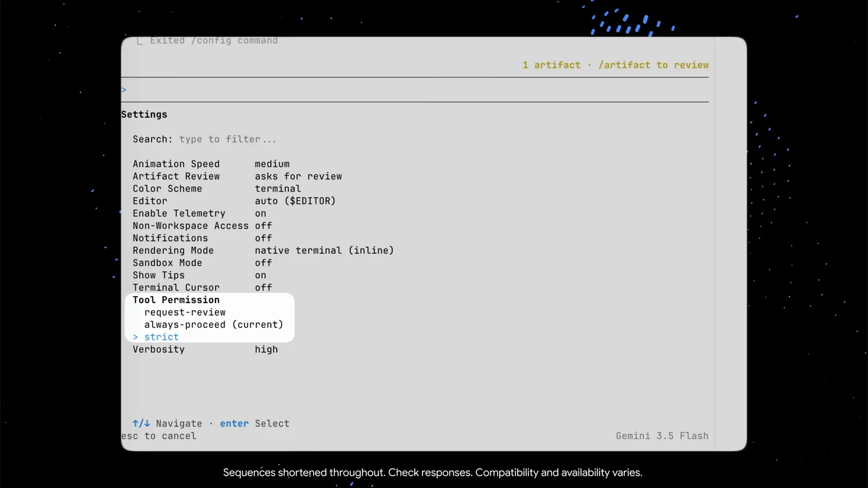Image resolution: width=868 pixels, height=488 pixels.
Task: Choose the request-review permission option
Action: point(185,312)
